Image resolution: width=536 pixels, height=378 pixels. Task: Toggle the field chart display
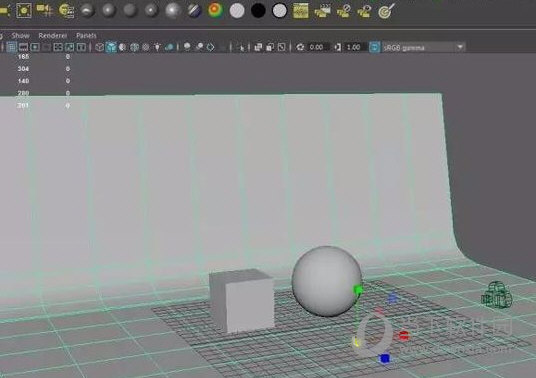click(58, 47)
